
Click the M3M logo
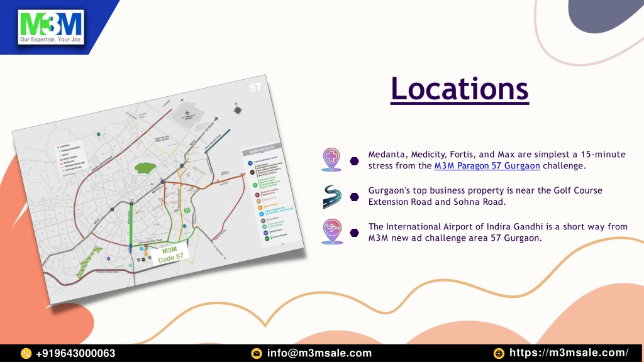click(51, 27)
